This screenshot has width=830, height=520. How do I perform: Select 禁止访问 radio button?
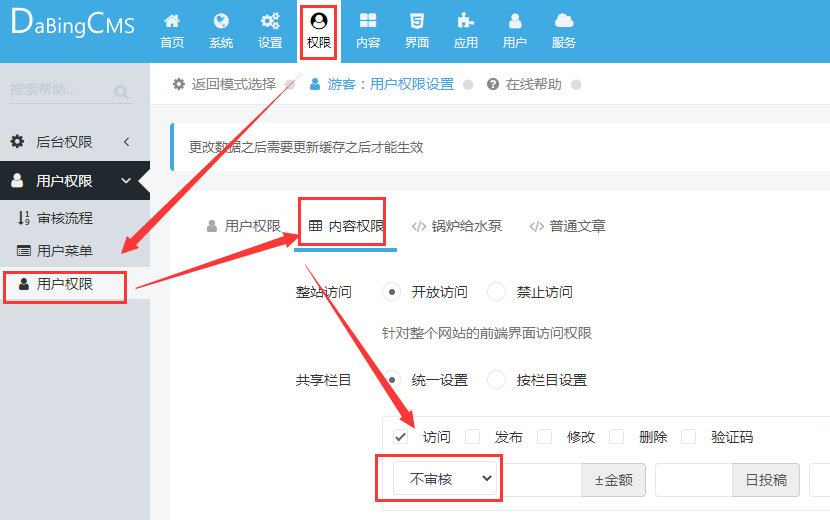click(496, 292)
